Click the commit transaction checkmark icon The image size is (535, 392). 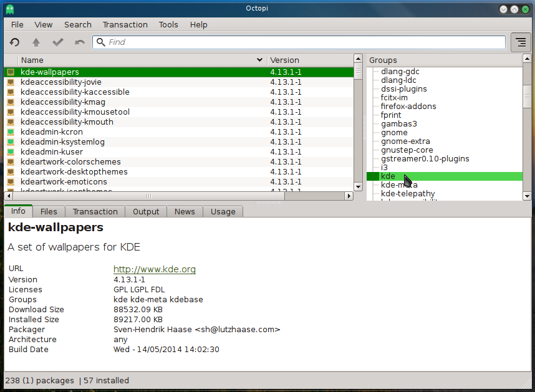pyautogui.click(x=58, y=42)
